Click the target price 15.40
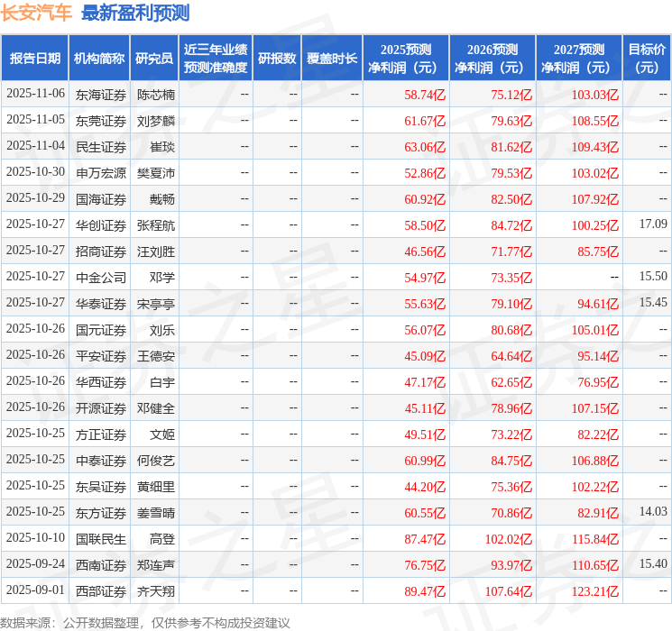Screen dimensions: 672x631 653,563
